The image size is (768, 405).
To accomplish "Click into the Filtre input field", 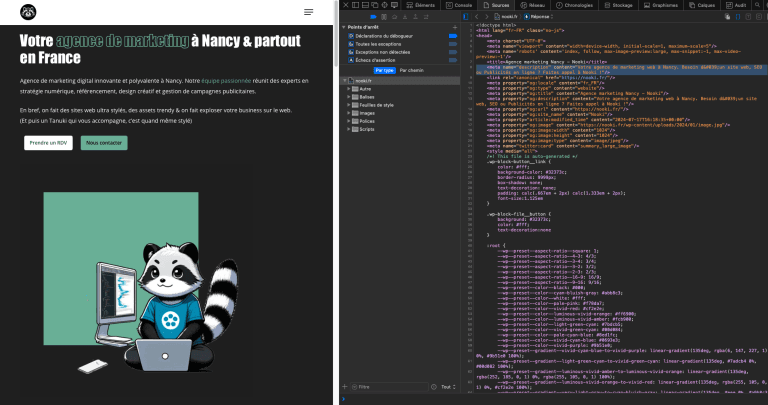I will tap(395, 386).
